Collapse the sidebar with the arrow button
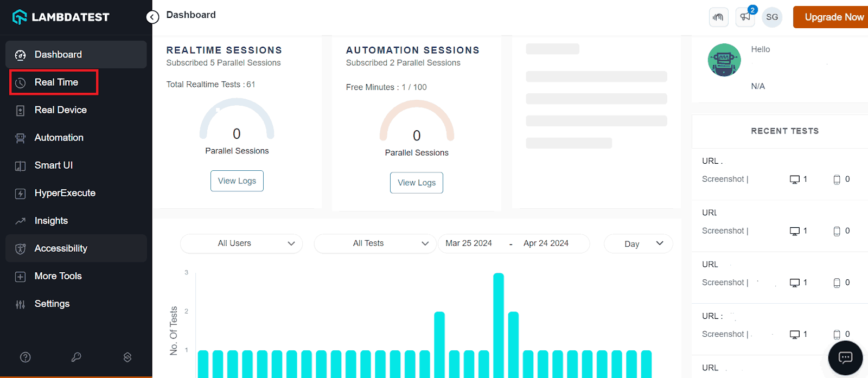This screenshot has height=378, width=868. click(x=152, y=17)
